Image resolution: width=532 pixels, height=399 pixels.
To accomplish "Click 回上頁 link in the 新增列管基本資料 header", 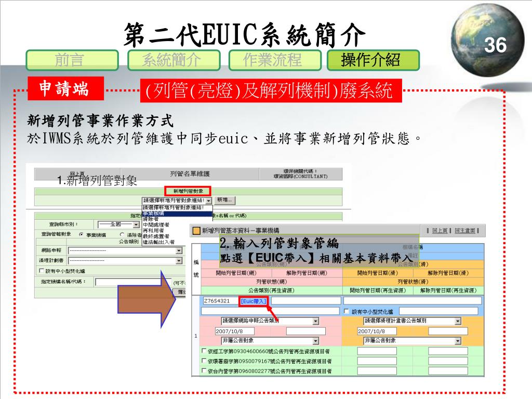I will [440, 231].
